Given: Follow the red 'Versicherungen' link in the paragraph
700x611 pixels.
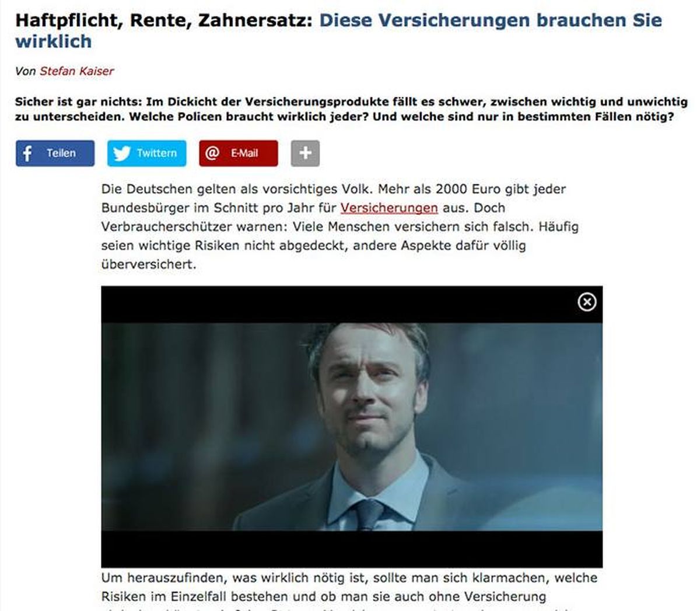Looking at the screenshot, I should [389, 208].
